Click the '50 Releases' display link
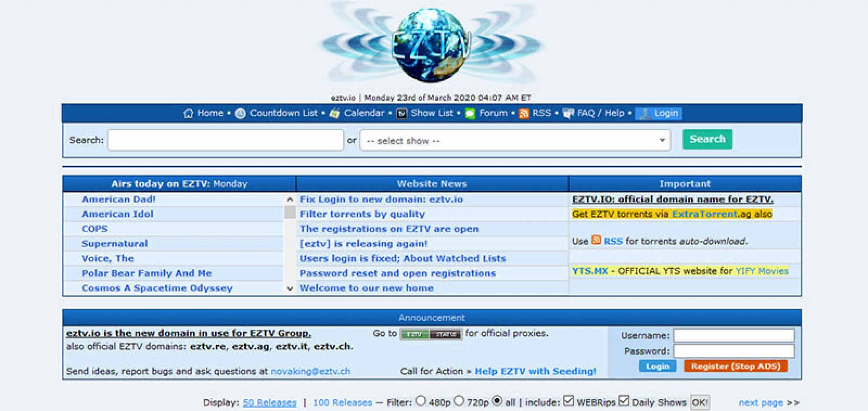This screenshot has height=411, width=868. (270, 403)
